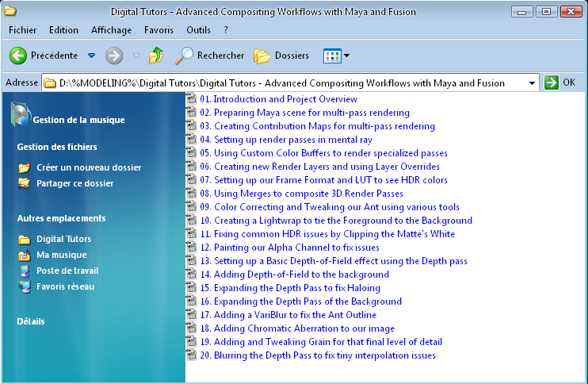
Task: Select "06. Creating new Render Layers and using Layer Overrides"
Action: (x=320, y=167)
